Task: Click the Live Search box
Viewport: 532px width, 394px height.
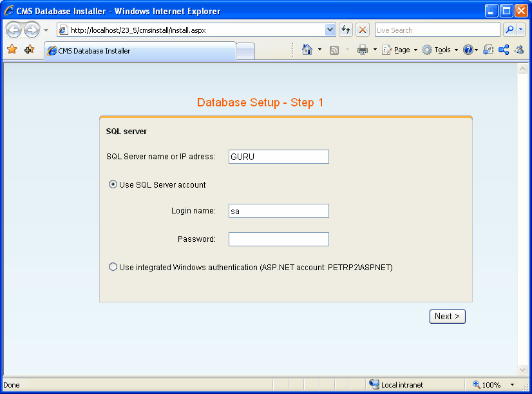Action: pos(437,30)
